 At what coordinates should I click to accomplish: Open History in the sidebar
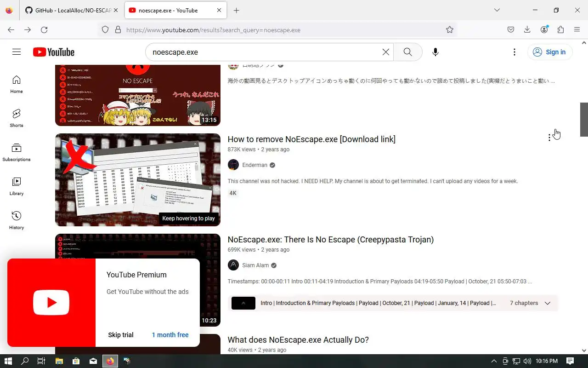click(17, 221)
